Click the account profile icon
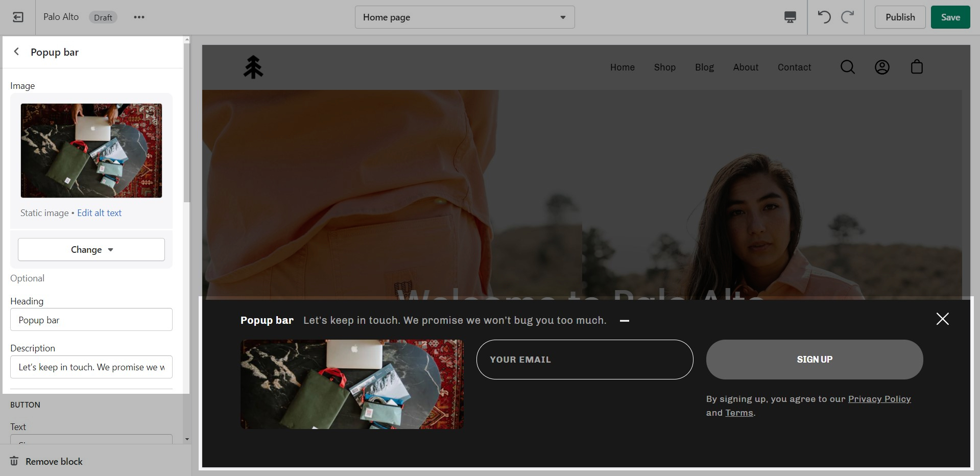 point(882,67)
